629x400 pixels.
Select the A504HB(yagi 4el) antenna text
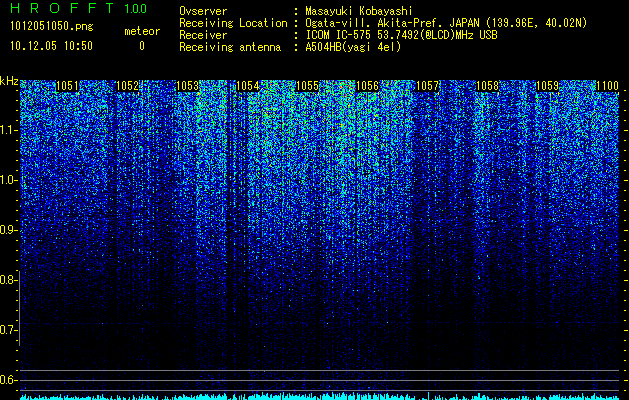pyautogui.click(x=353, y=47)
